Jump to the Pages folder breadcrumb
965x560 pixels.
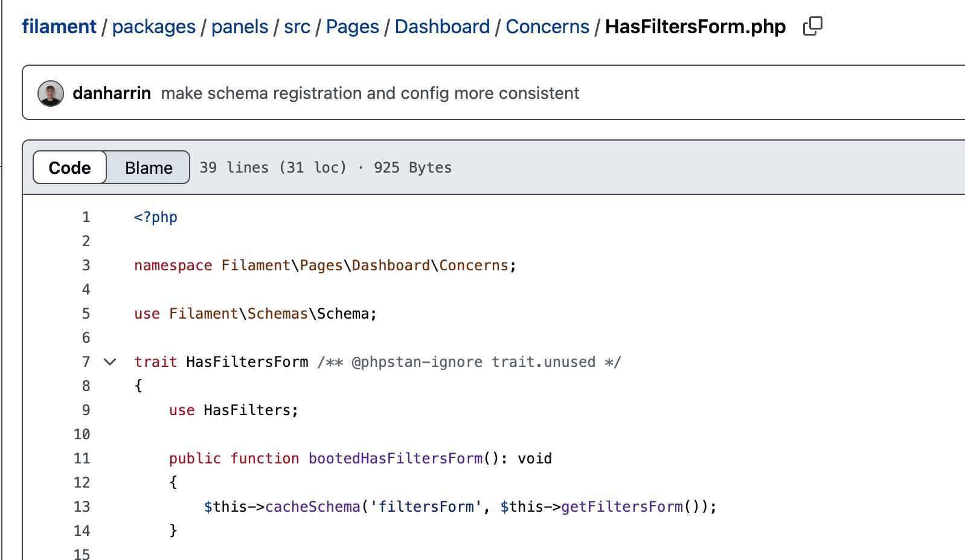pyautogui.click(x=353, y=27)
